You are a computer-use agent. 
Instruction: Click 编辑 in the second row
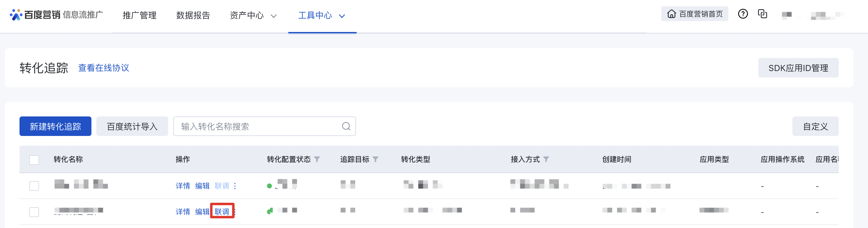click(x=202, y=212)
